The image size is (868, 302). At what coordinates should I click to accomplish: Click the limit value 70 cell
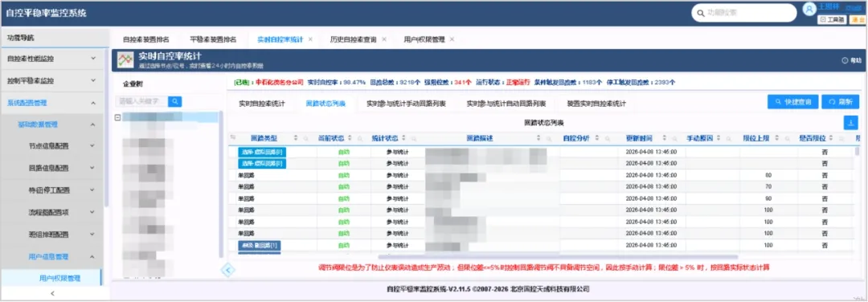click(768, 186)
